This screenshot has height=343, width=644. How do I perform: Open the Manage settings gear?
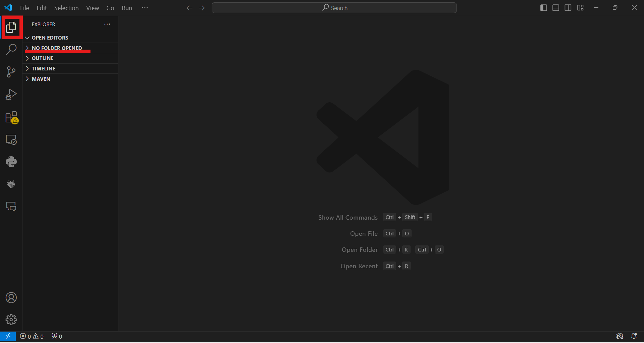point(11,320)
